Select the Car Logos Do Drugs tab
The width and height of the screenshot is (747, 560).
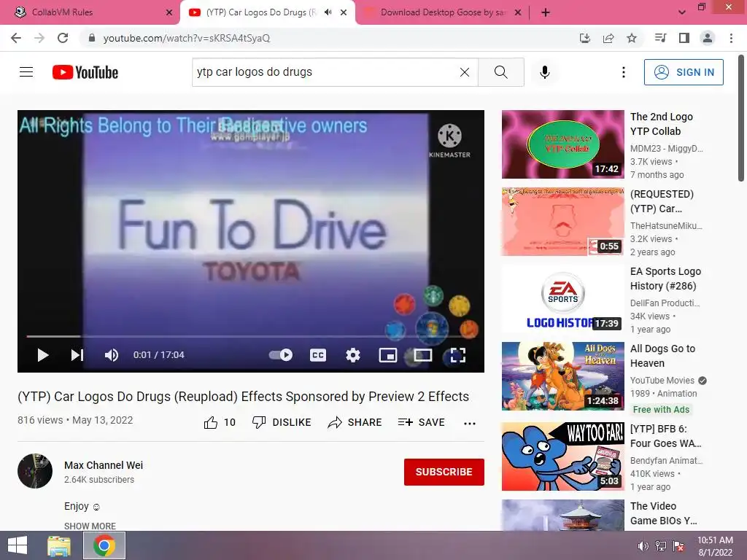261,12
